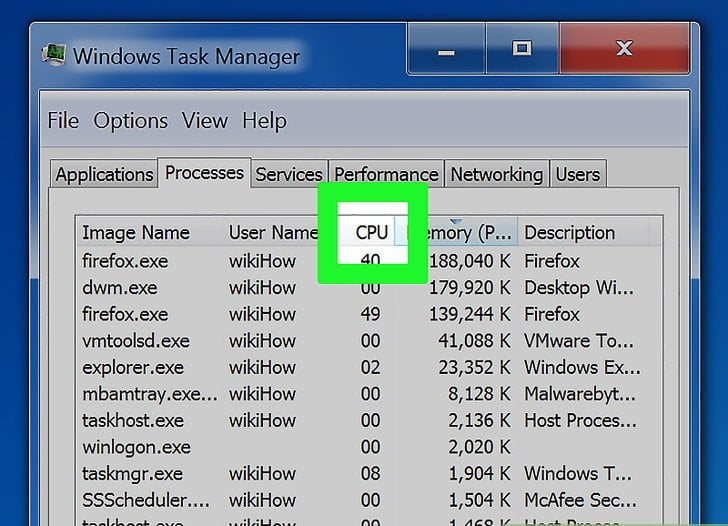The image size is (728, 526).
Task: Open the View menu
Action: (x=205, y=121)
